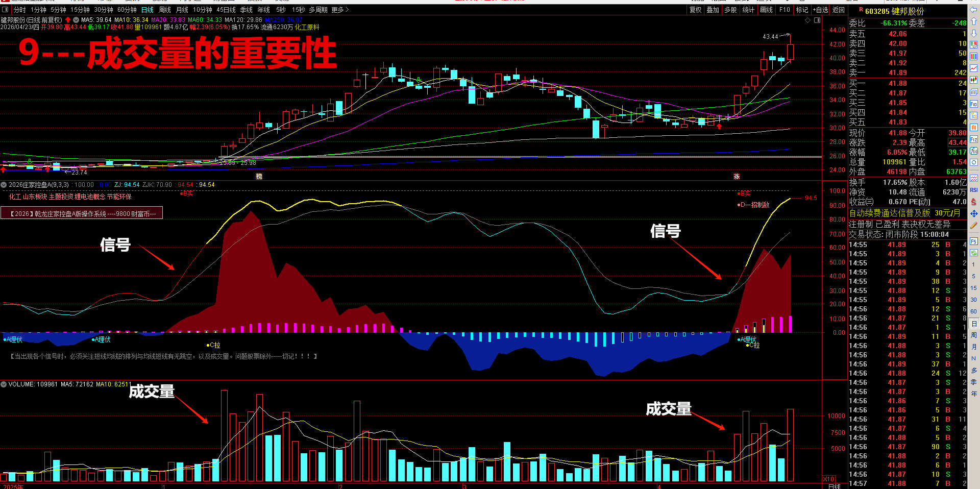Select the 30 minute period in sidebar
Screen dimensions: 980x489
tap(973, 300)
